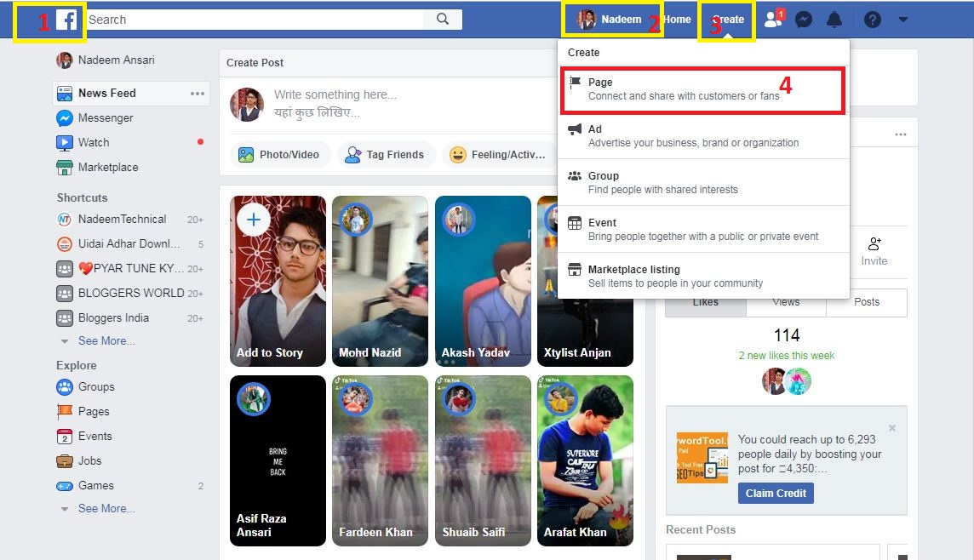Click inside the Search field

click(255, 20)
